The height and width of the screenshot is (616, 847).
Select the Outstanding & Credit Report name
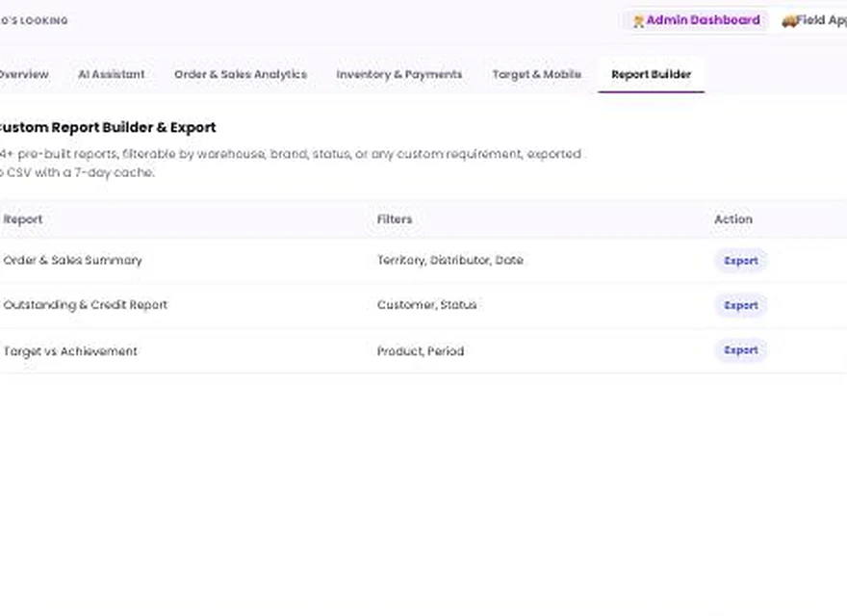coord(86,305)
